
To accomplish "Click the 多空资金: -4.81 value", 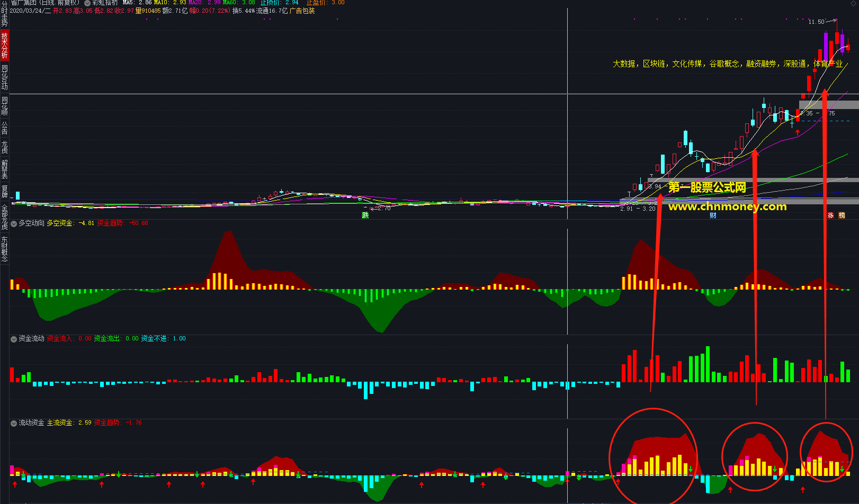I will [70, 223].
